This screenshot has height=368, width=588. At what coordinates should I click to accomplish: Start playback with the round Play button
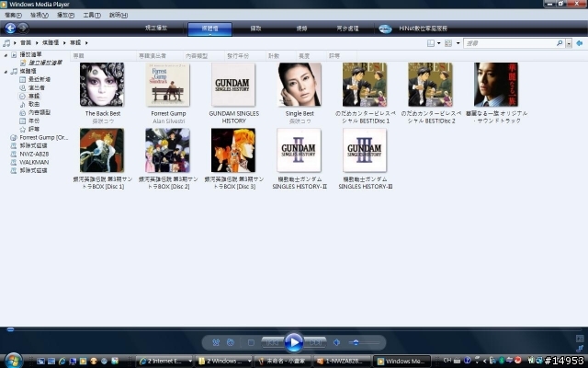click(294, 342)
